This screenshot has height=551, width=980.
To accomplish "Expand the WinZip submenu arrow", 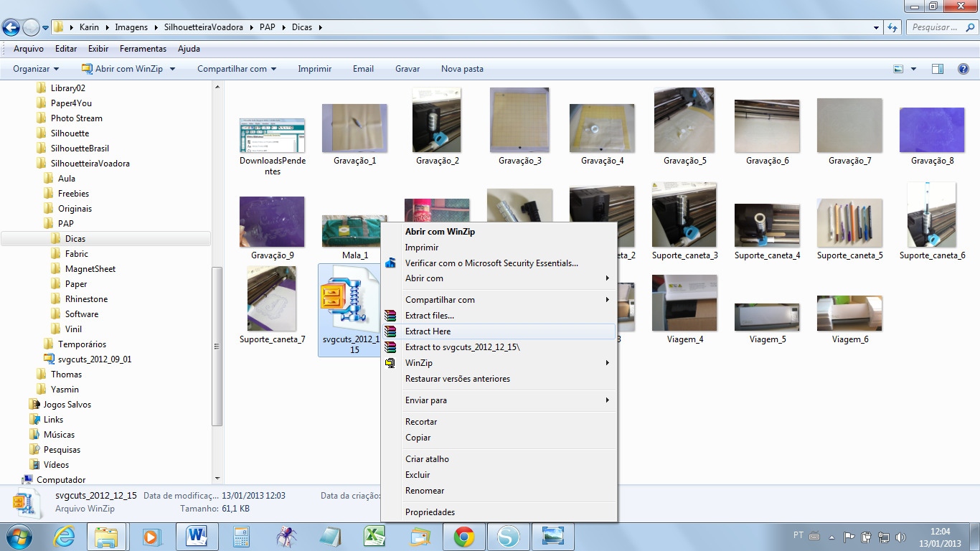I will coord(608,363).
